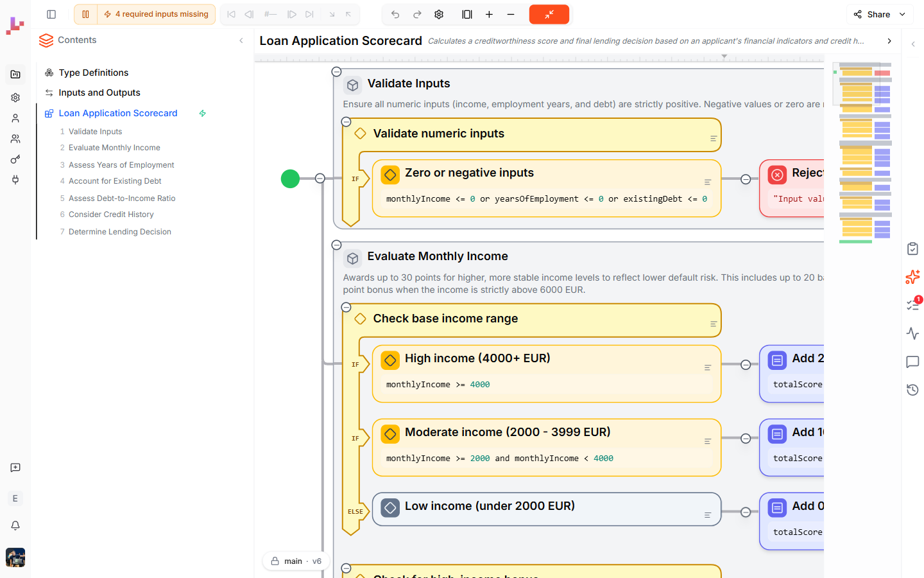
Task: Zoom in with the plus button
Action: pos(489,14)
